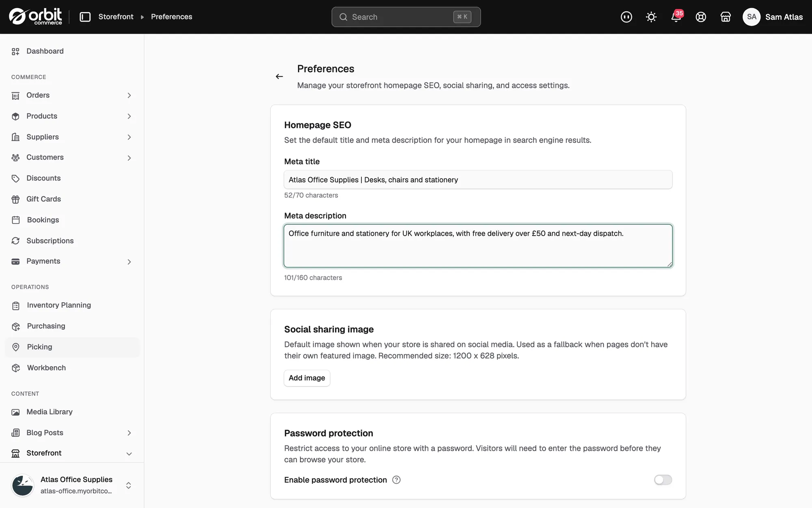Expand the Products submenu chevron
Screen dimensions: 812x508
(x=129, y=116)
